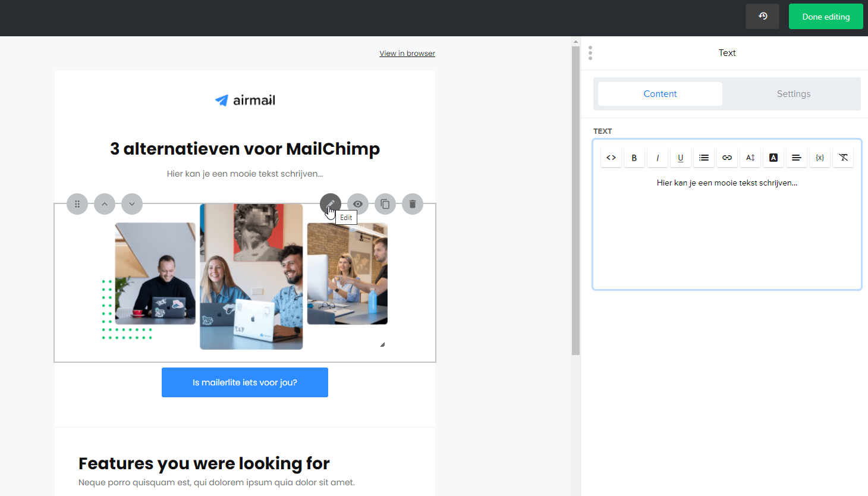Switch to the Settings tab
Screen dimensions: 868x496
(794, 94)
